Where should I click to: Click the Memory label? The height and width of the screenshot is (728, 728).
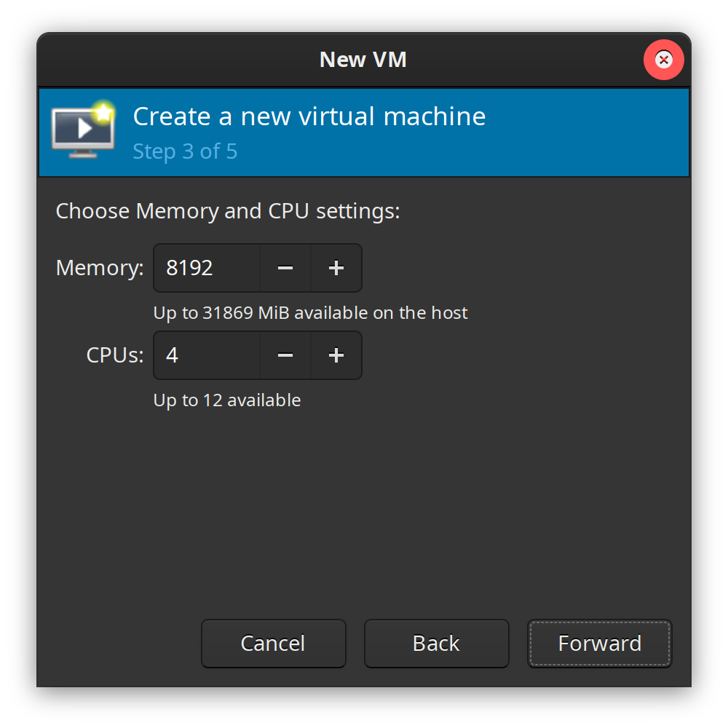click(100, 268)
